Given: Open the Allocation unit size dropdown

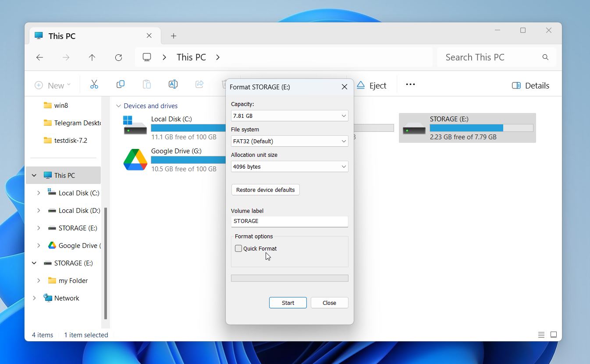Looking at the screenshot, I should click(290, 166).
